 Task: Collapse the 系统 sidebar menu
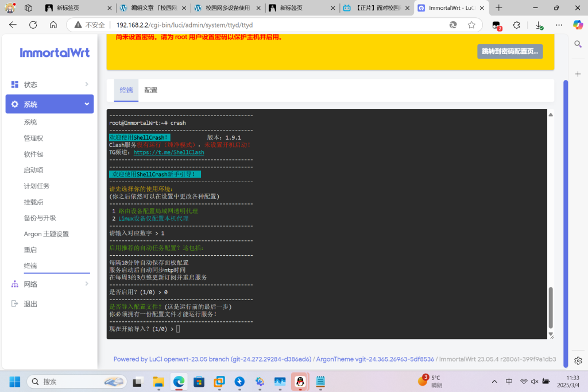(x=49, y=104)
